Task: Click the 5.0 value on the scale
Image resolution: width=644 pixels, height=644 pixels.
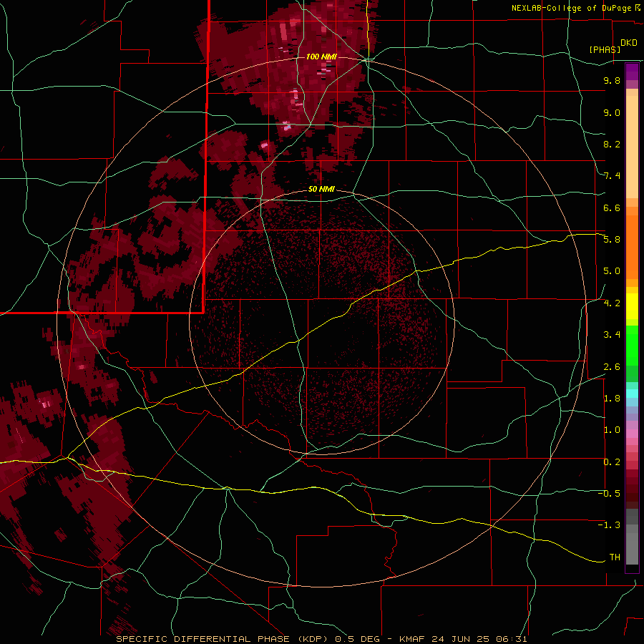Action: 612,271
